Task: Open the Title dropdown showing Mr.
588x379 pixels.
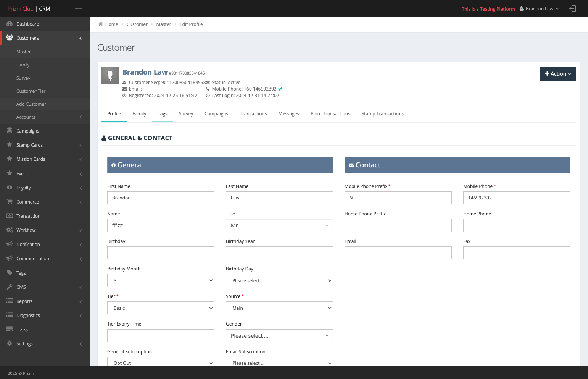Action: pyautogui.click(x=279, y=225)
